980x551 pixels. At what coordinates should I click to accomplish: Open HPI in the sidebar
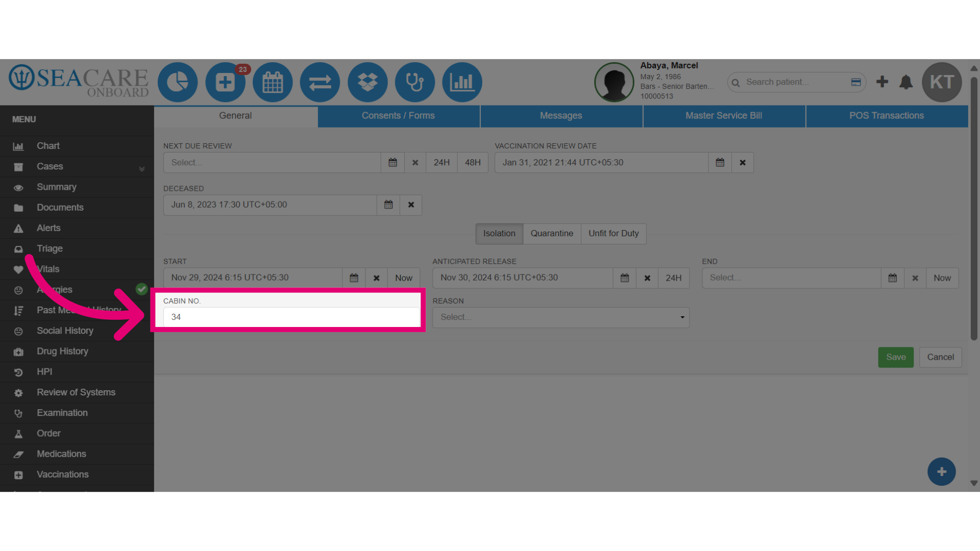click(77, 372)
